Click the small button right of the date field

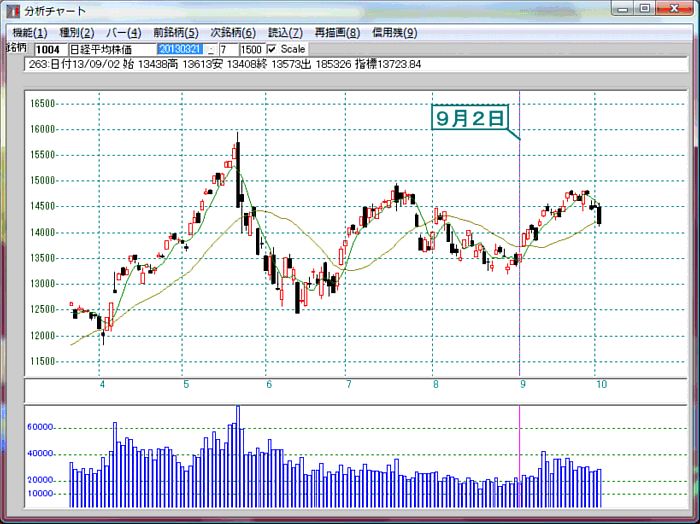211,50
